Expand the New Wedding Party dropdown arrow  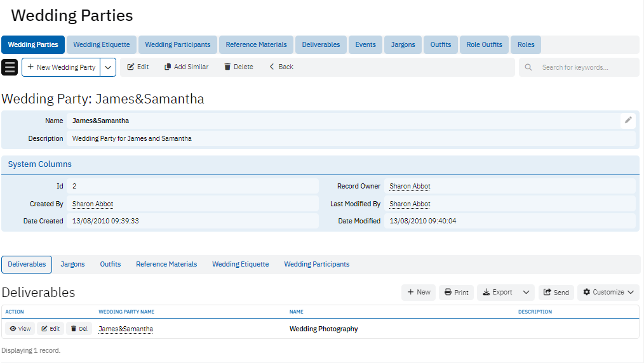click(108, 67)
